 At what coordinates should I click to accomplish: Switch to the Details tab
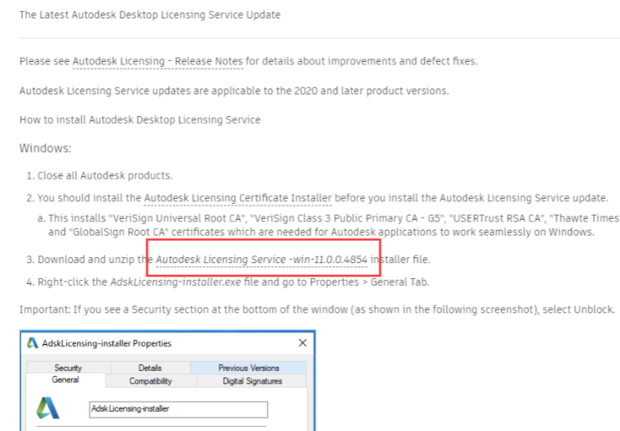coord(150,368)
